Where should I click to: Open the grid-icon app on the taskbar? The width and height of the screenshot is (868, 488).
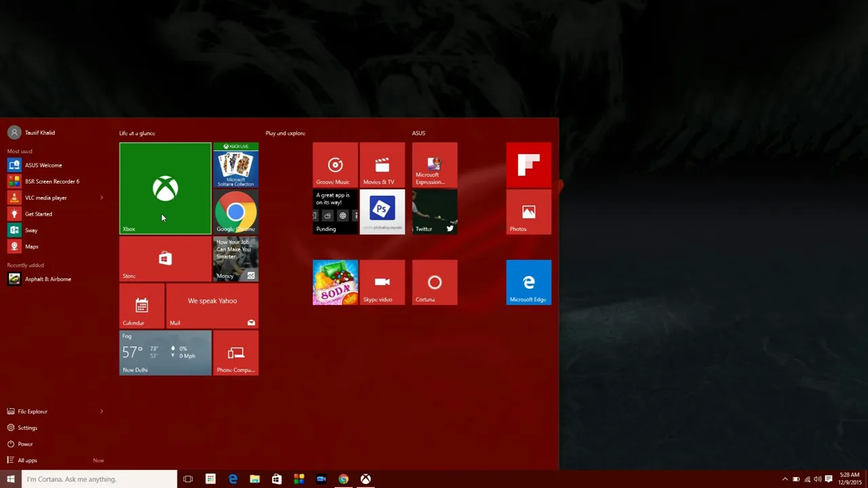click(x=210, y=479)
